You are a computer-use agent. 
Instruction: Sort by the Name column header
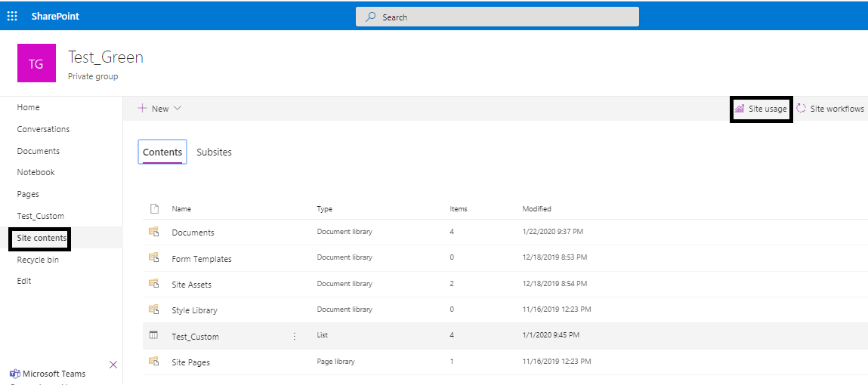coord(181,209)
